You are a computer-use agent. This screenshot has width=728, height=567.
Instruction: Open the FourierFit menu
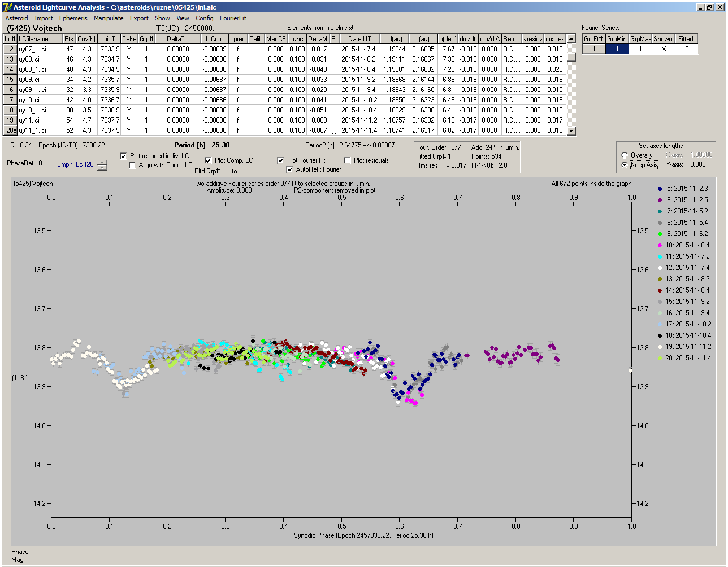click(233, 18)
